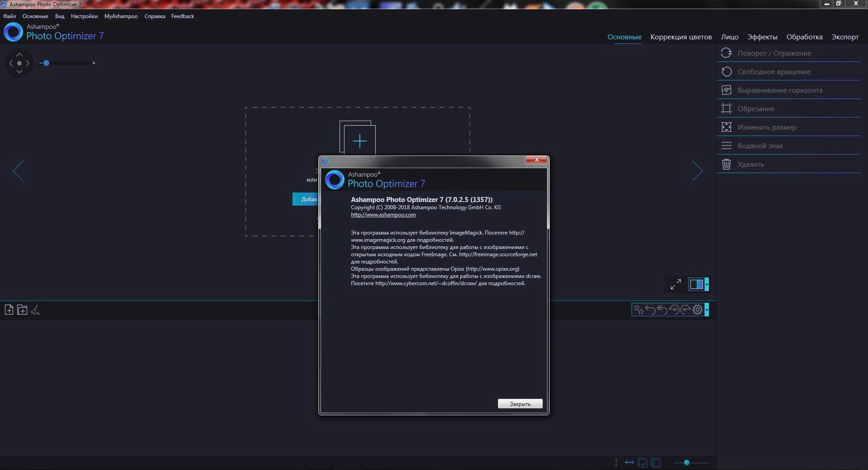Click the zoom in plus sign

pyautogui.click(x=94, y=63)
